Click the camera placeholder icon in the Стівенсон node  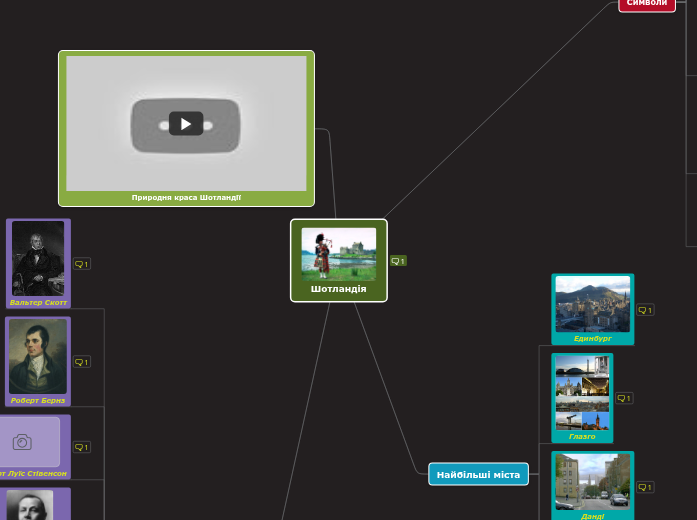tap(22, 442)
